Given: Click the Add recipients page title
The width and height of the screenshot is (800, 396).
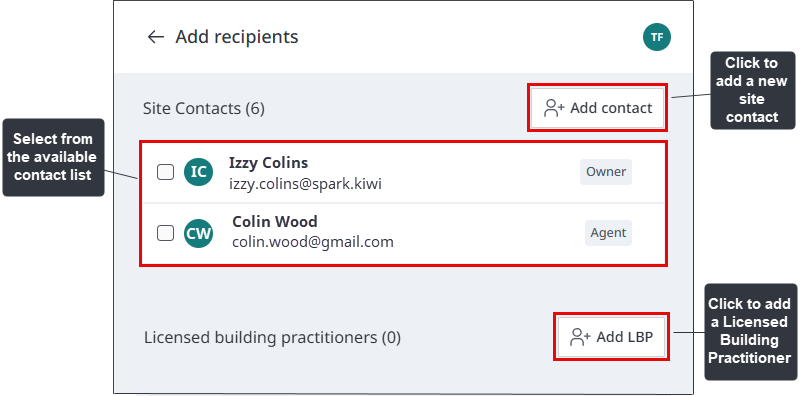Looking at the screenshot, I should tap(237, 37).
